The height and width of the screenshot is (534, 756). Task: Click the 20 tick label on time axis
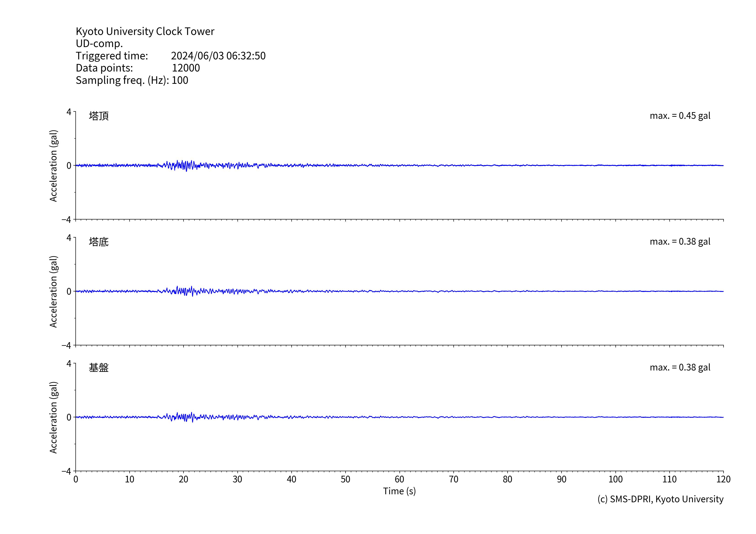click(184, 479)
